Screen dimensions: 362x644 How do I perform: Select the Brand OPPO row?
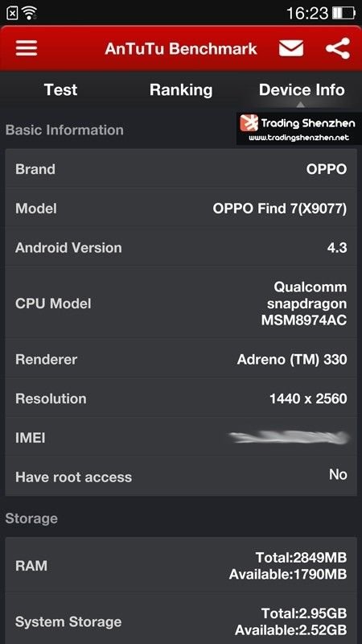[x=181, y=169]
